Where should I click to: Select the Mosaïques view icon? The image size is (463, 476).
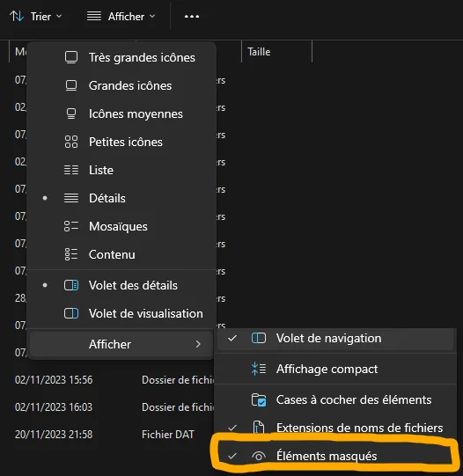coord(71,226)
